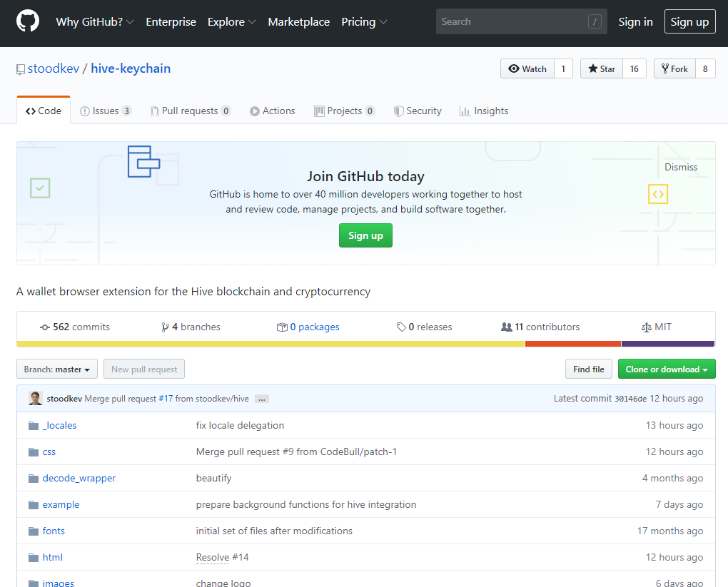Open the stoodkev owner link
728x587 pixels.
click(x=54, y=68)
